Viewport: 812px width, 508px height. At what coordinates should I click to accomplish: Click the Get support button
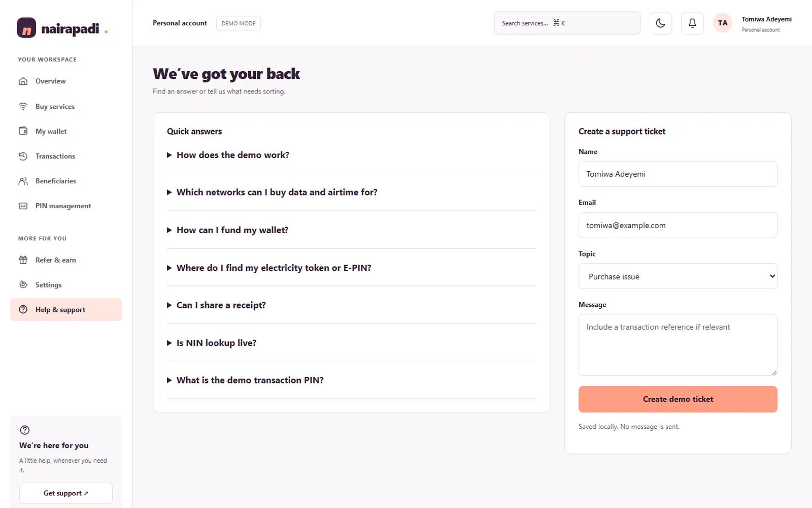pos(66,493)
